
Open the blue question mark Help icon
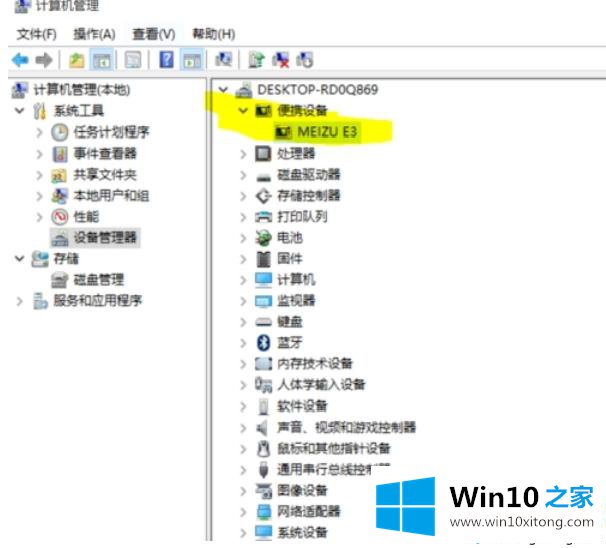[167, 60]
